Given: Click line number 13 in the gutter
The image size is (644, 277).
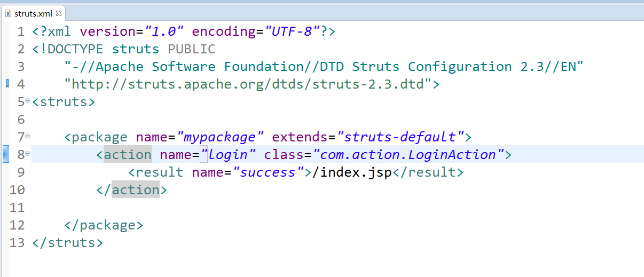Looking at the screenshot, I should click(x=17, y=243).
